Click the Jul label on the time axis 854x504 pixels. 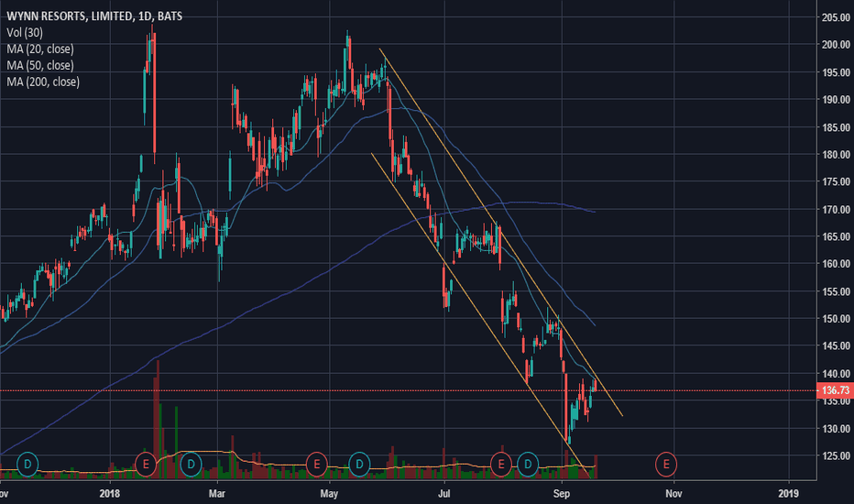click(x=443, y=494)
